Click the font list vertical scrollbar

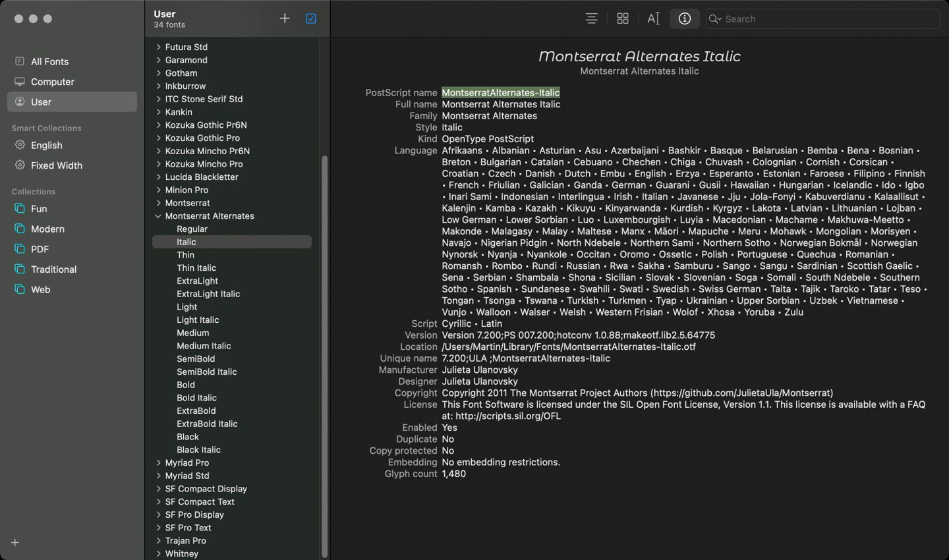[x=324, y=356]
